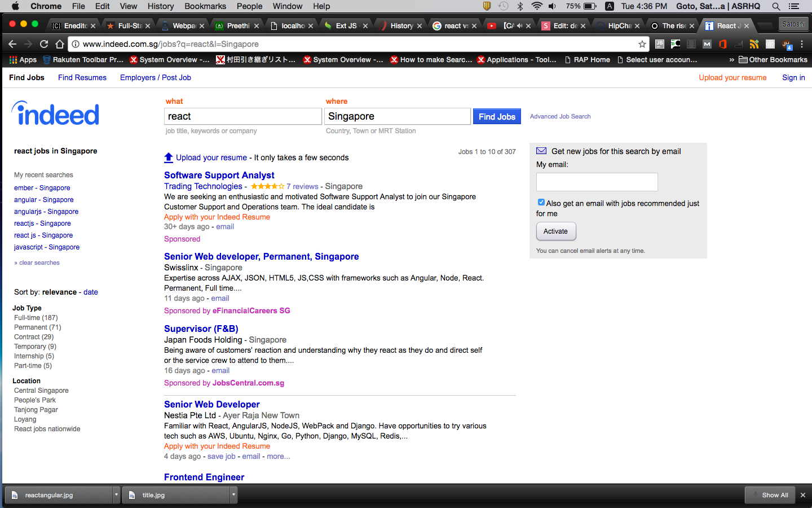The height and width of the screenshot is (508, 812).
Task: Click Show All downloads button
Action: click(x=770, y=495)
